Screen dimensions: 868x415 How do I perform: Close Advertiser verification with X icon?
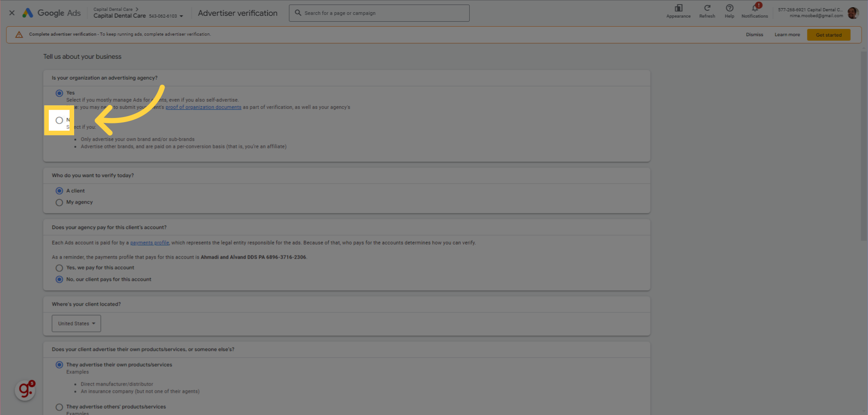(x=12, y=13)
